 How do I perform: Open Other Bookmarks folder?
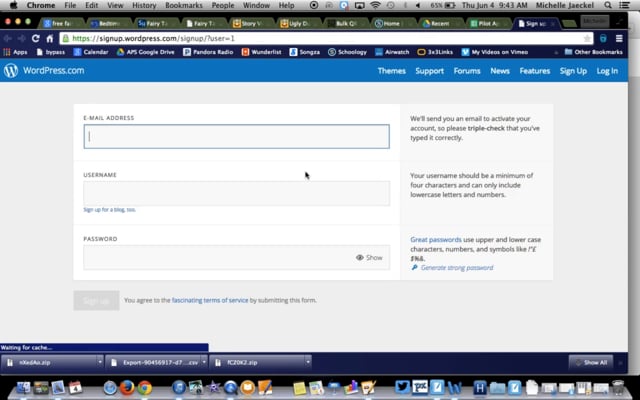tap(593, 52)
